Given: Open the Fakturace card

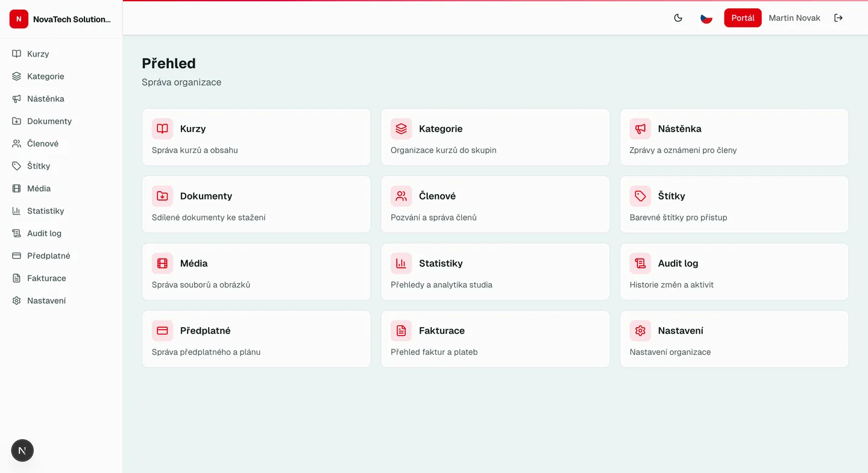Looking at the screenshot, I should pyautogui.click(x=494, y=339).
